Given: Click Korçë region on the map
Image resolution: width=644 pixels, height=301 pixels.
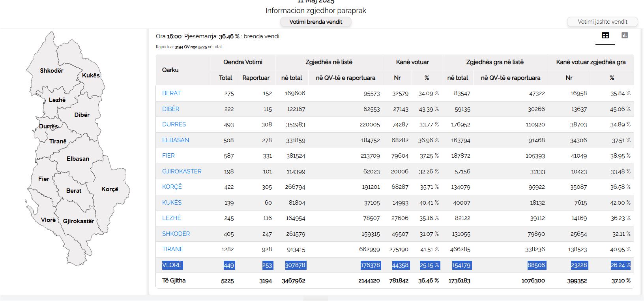Looking at the screenshot, I should pyautogui.click(x=109, y=189).
